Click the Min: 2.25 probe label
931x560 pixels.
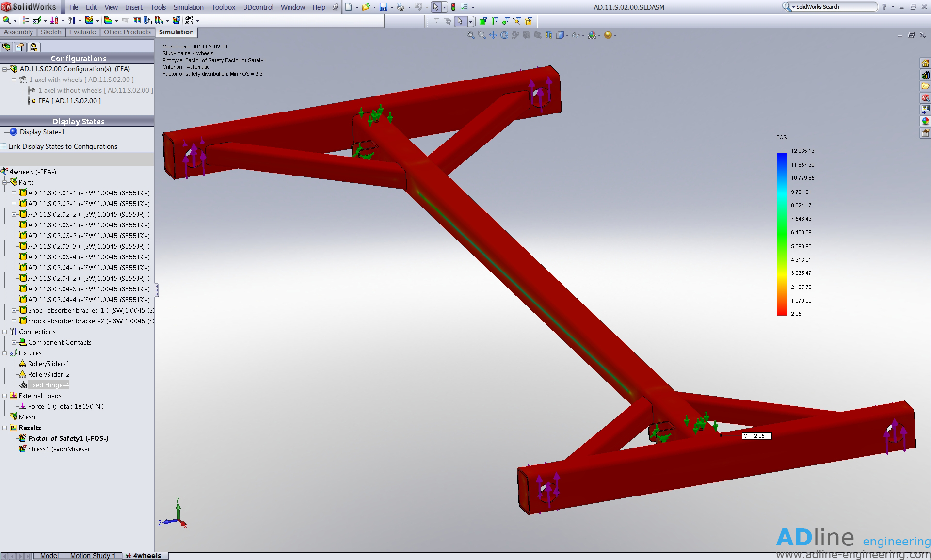[x=756, y=436]
